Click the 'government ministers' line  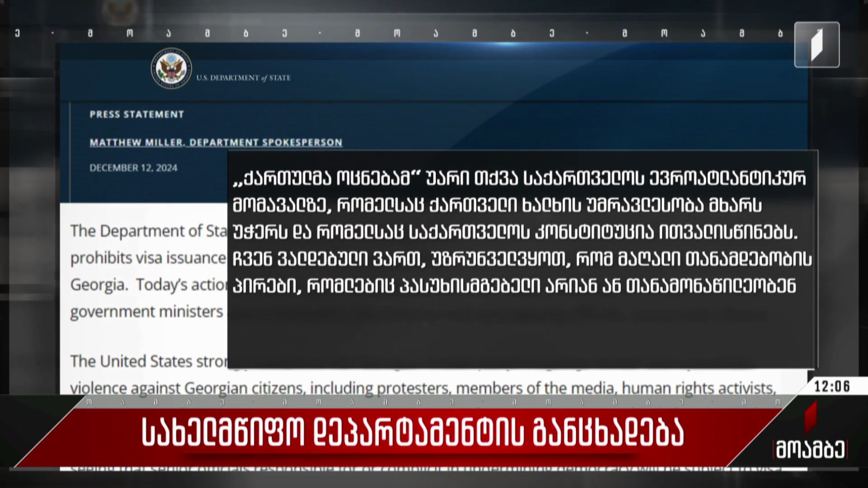146,312
